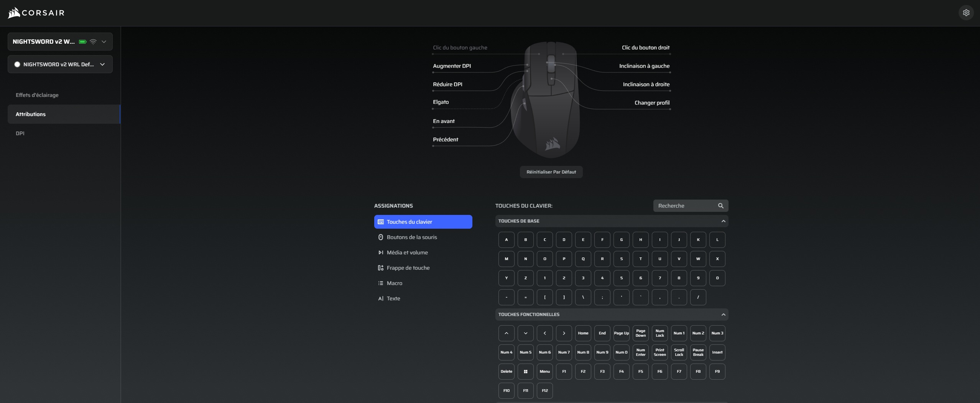The height and width of the screenshot is (403, 980).
Task: Select Boutons de la souris assignation
Action: coord(423,237)
